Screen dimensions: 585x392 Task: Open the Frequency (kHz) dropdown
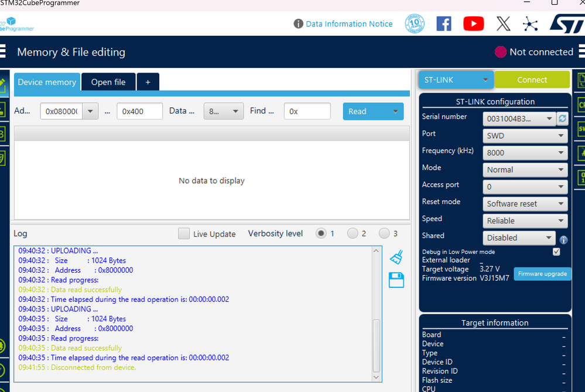pyautogui.click(x=525, y=153)
